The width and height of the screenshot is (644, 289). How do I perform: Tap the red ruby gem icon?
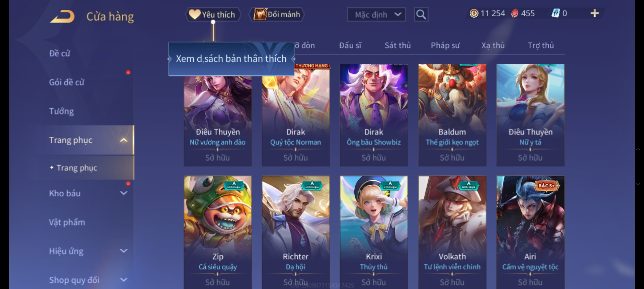tap(515, 13)
